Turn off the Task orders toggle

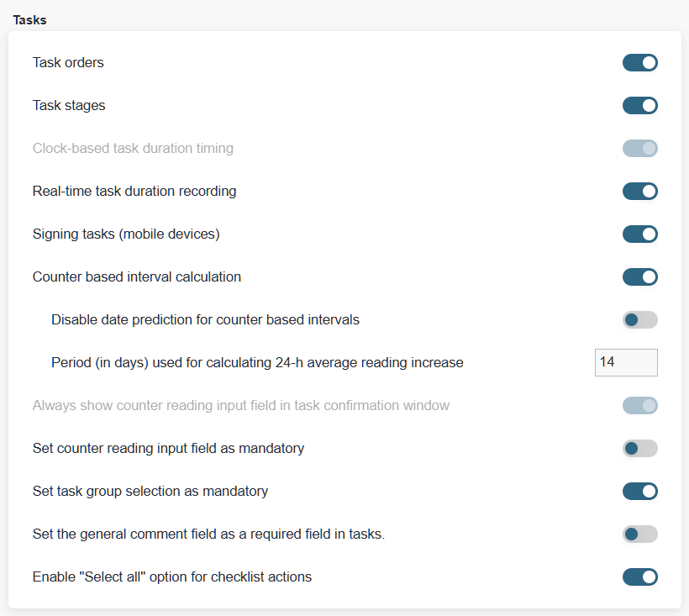[x=639, y=63]
